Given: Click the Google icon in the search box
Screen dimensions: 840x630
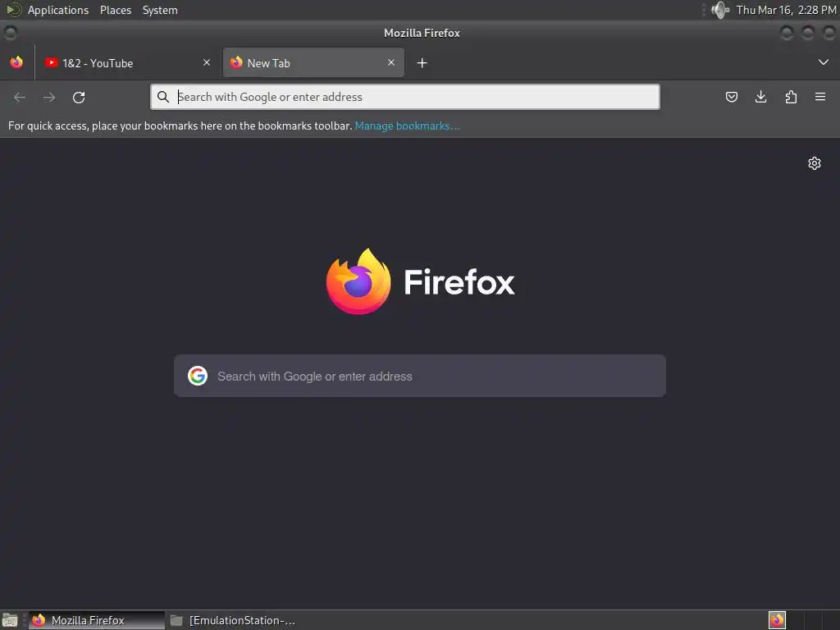Looking at the screenshot, I should (198, 376).
